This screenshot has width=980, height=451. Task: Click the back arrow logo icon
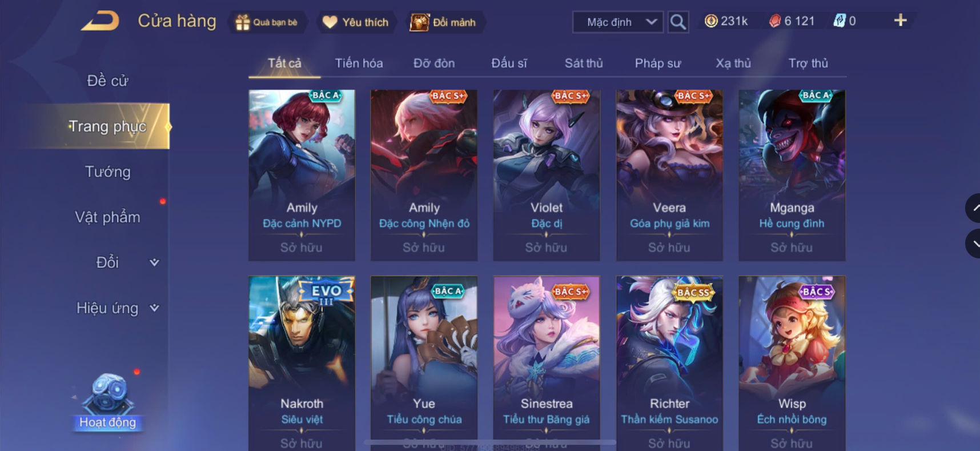(x=100, y=21)
